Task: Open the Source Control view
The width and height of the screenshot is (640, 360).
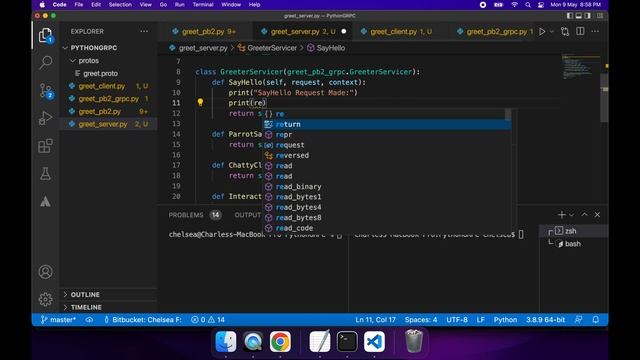Action: (45, 91)
